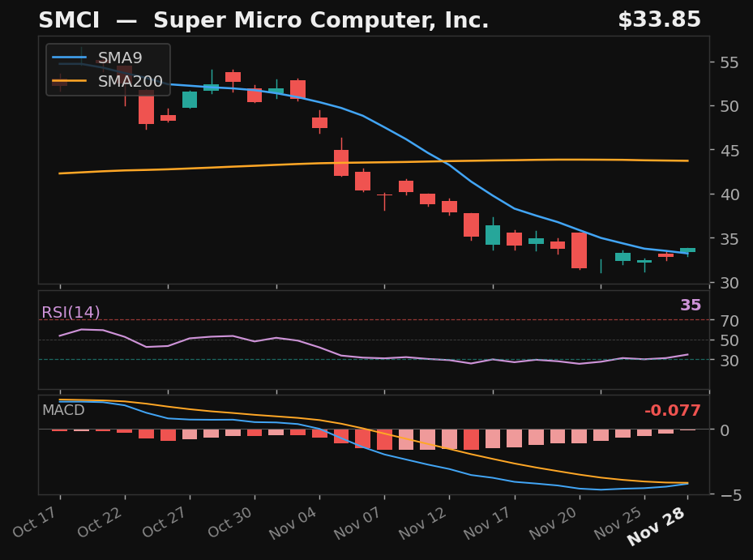Select the SMA200 legend entry
This screenshot has height=560, width=753.
[x=107, y=81]
